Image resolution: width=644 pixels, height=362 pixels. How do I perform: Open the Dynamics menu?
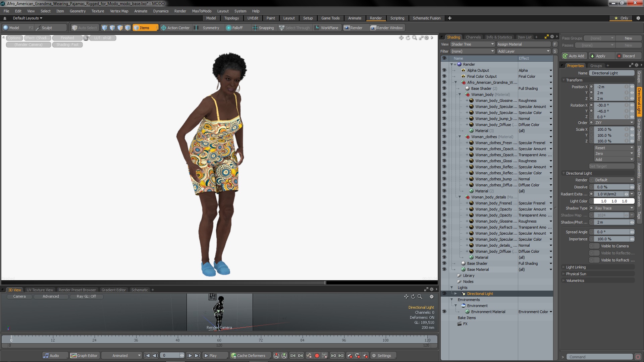tap(161, 11)
